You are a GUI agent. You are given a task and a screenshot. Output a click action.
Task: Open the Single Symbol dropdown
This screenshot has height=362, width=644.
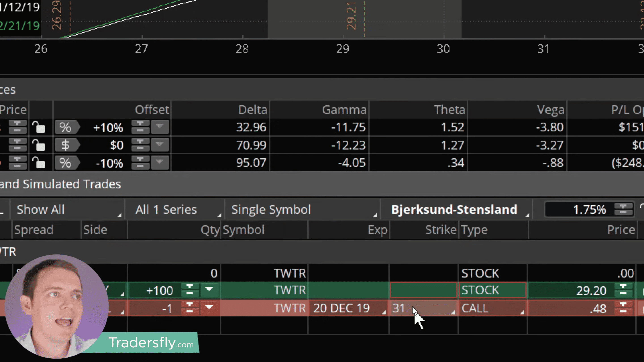click(302, 209)
